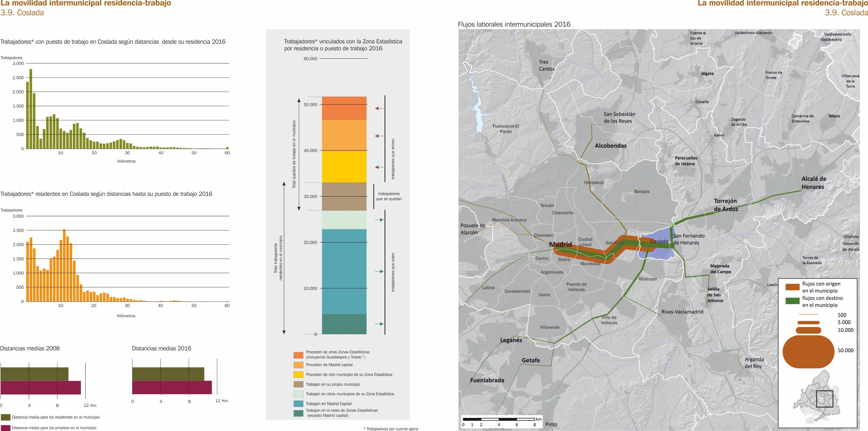Click the pale green 'Trabajan en otros municipios' swatch
The width and height of the screenshot is (868, 431).
tap(298, 394)
